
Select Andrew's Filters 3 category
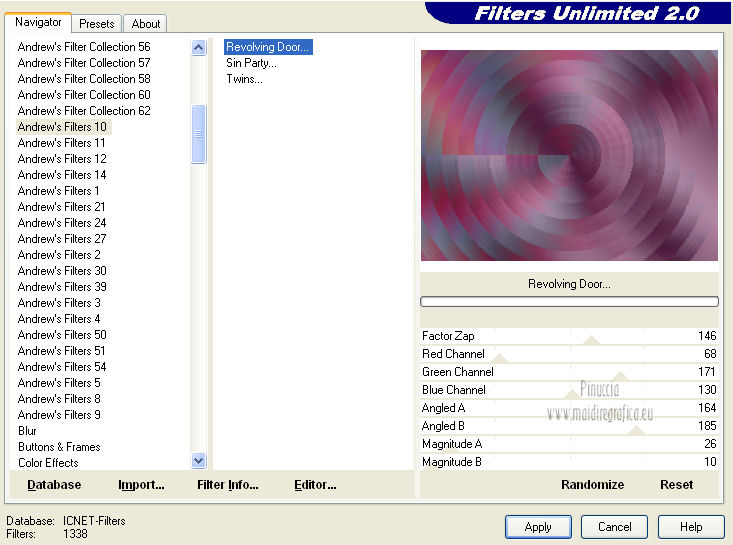tap(59, 303)
